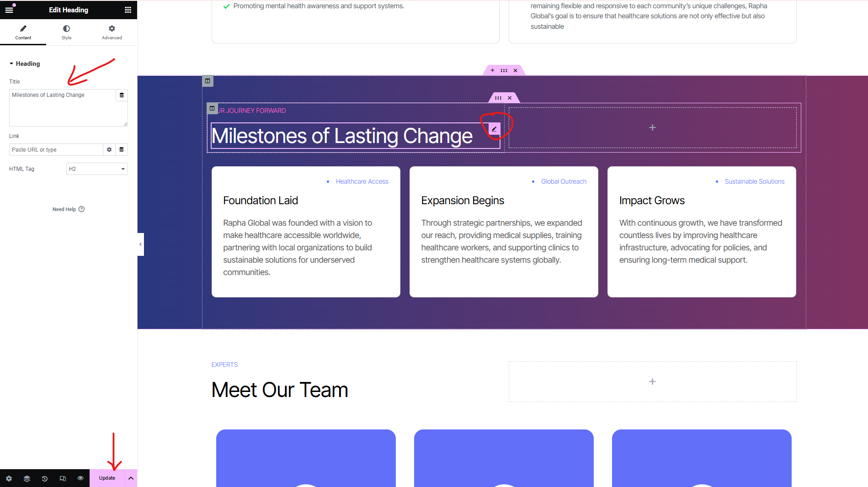The height and width of the screenshot is (487, 868).
Task: Open the HTML Tag dropdown
Action: click(97, 169)
